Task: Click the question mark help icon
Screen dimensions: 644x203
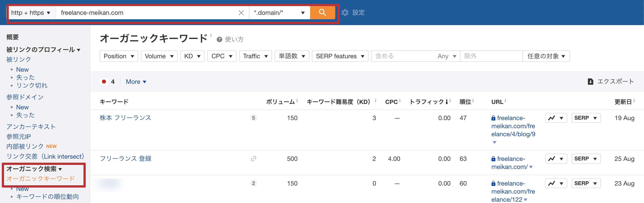Action: (219, 39)
